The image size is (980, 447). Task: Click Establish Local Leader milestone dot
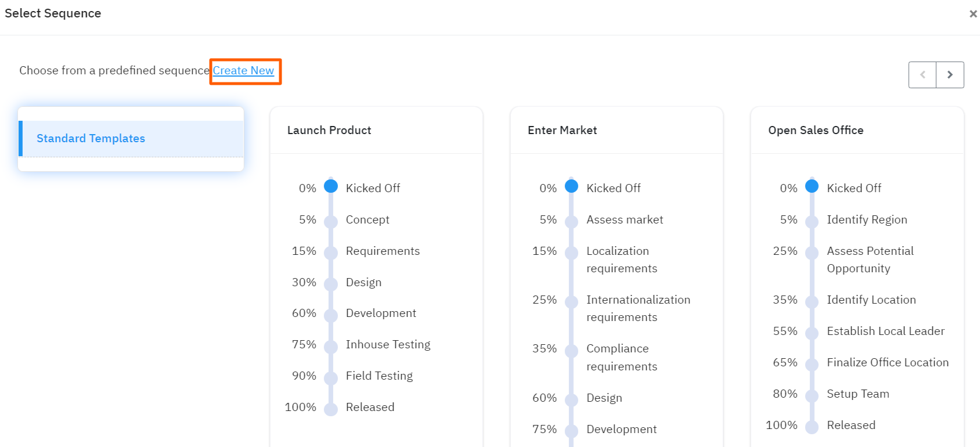[x=812, y=333]
